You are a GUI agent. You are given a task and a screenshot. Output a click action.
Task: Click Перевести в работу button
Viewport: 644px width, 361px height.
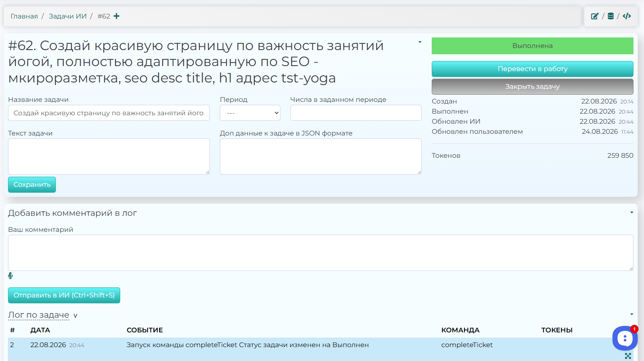(x=533, y=69)
